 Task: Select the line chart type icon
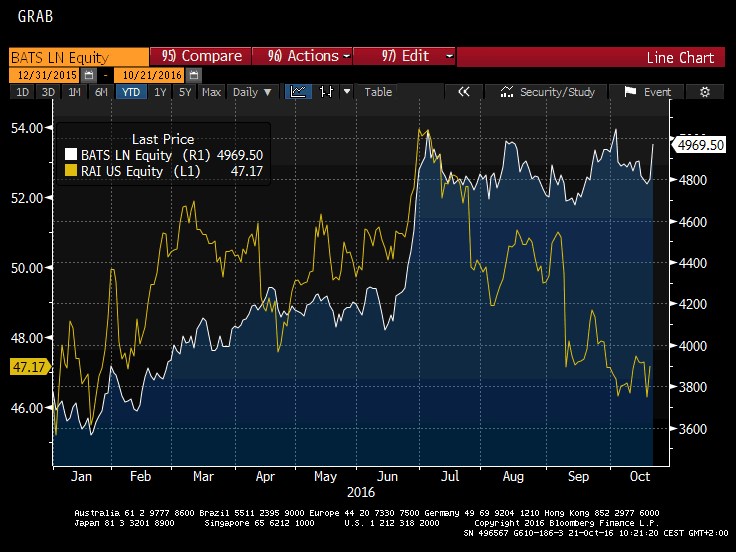tap(299, 92)
